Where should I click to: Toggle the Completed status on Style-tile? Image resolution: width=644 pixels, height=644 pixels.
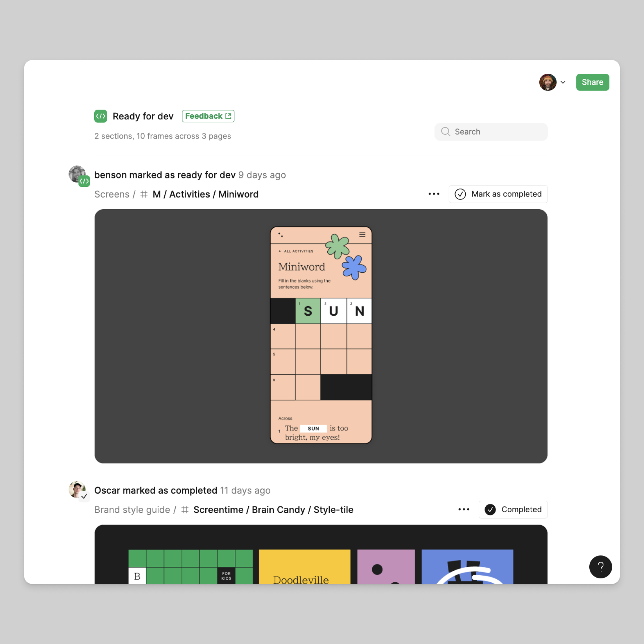[x=513, y=509]
